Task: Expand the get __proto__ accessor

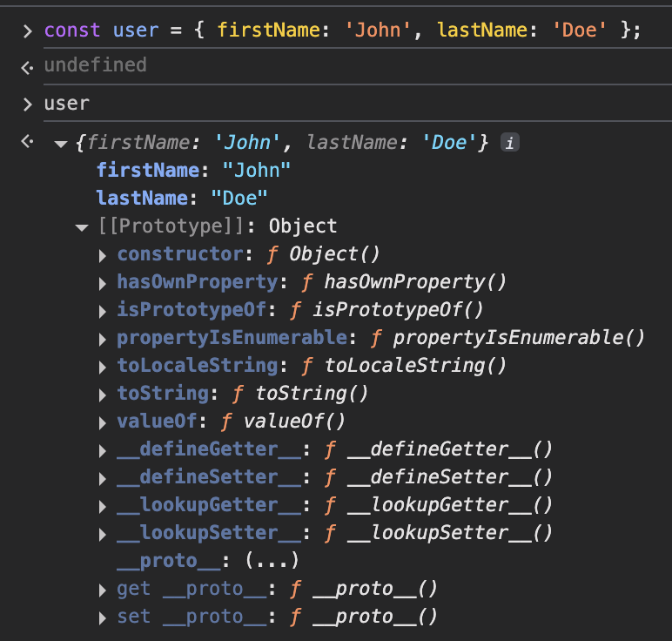Action: pyautogui.click(x=102, y=590)
